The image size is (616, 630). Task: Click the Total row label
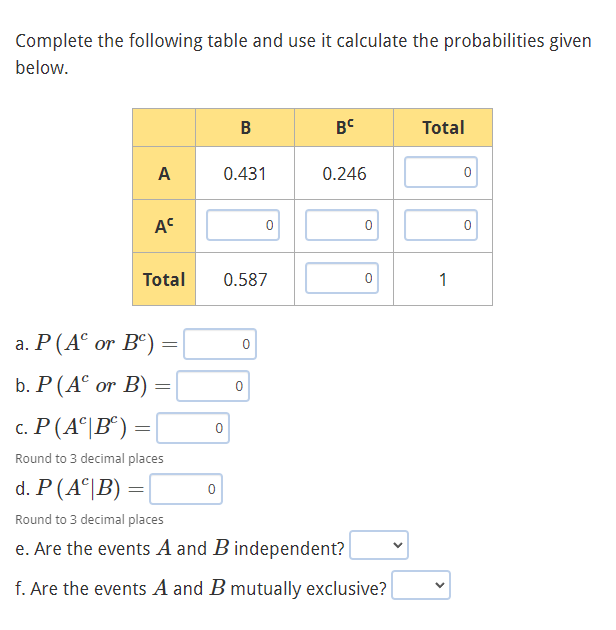(164, 279)
